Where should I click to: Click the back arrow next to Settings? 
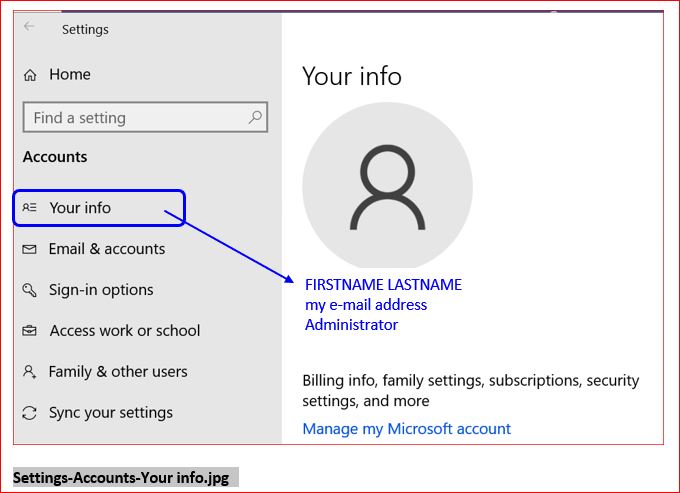[30, 27]
